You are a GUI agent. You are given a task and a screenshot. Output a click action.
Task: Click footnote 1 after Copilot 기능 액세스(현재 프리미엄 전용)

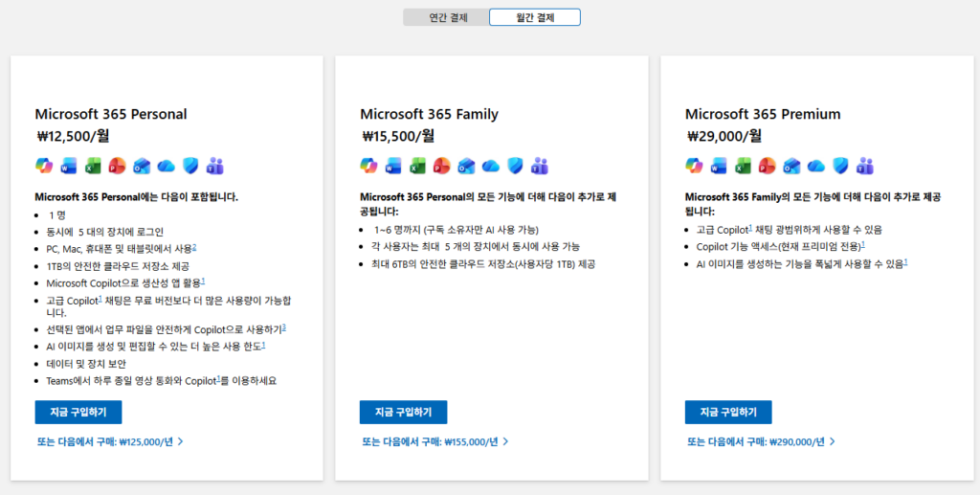tap(863, 244)
